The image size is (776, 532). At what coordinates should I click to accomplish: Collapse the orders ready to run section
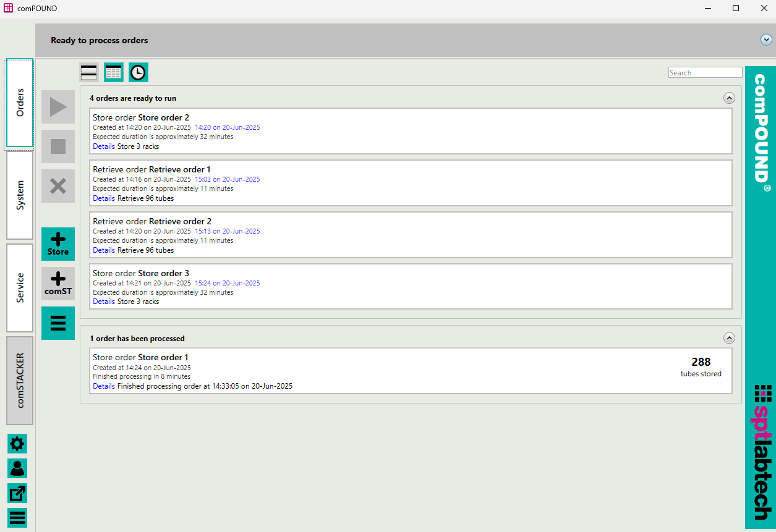click(x=729, y=98)
